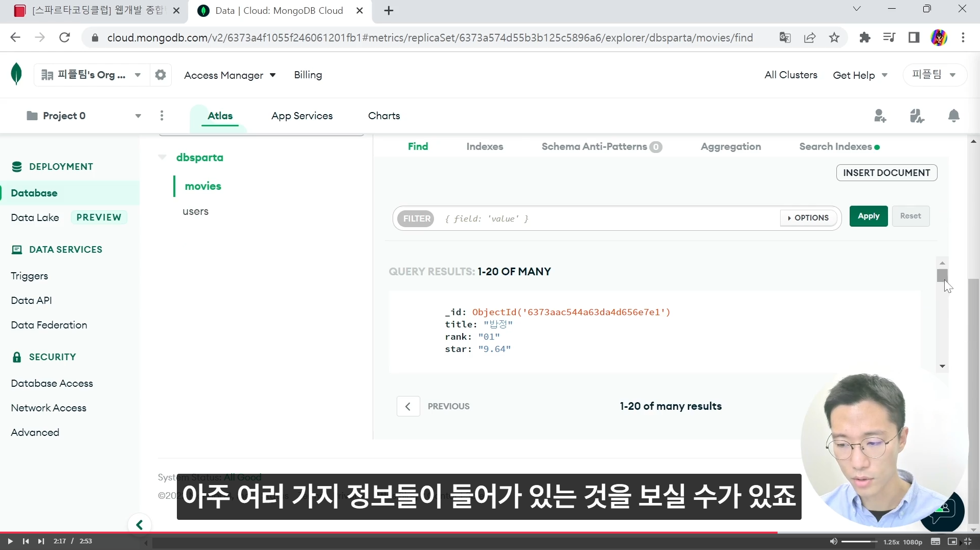Switch to the Atlas tab
980x550 pixels.
click(220, 116)
